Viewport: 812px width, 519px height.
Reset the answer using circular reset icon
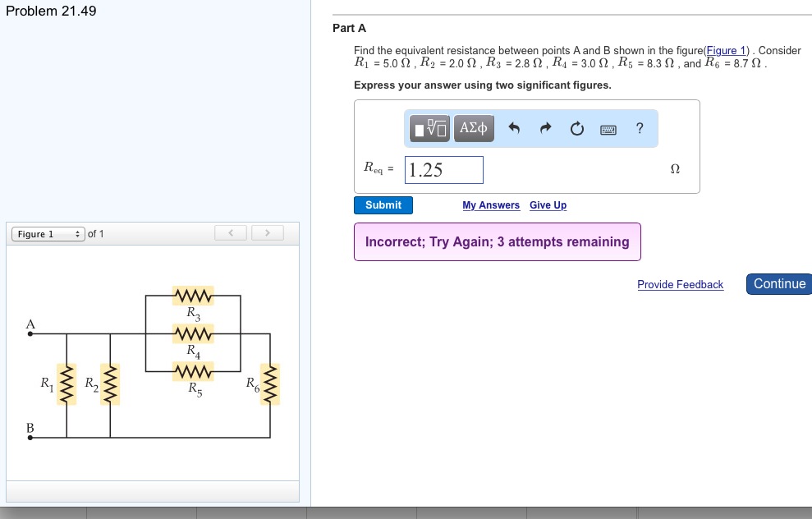tap(575, 127)
